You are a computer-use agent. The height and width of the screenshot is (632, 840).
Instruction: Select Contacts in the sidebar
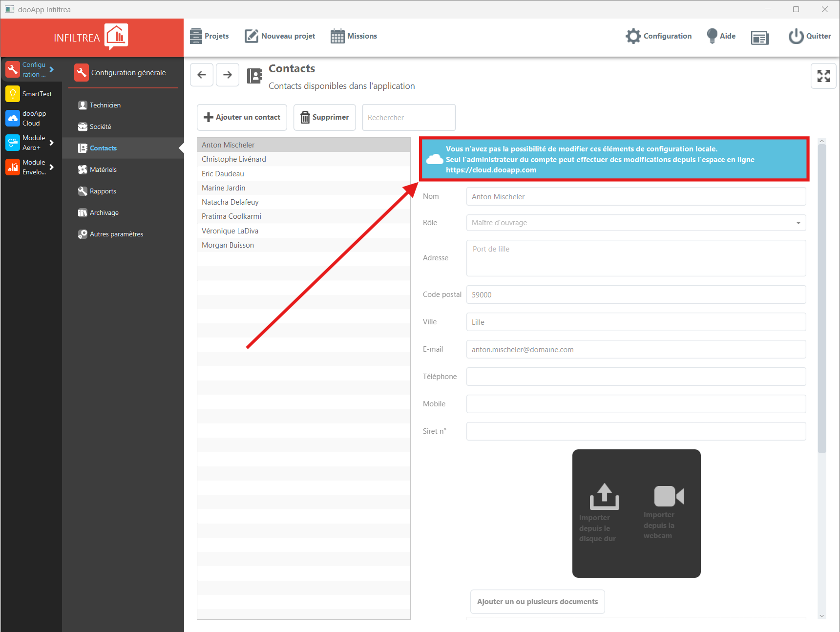(123, 148)
